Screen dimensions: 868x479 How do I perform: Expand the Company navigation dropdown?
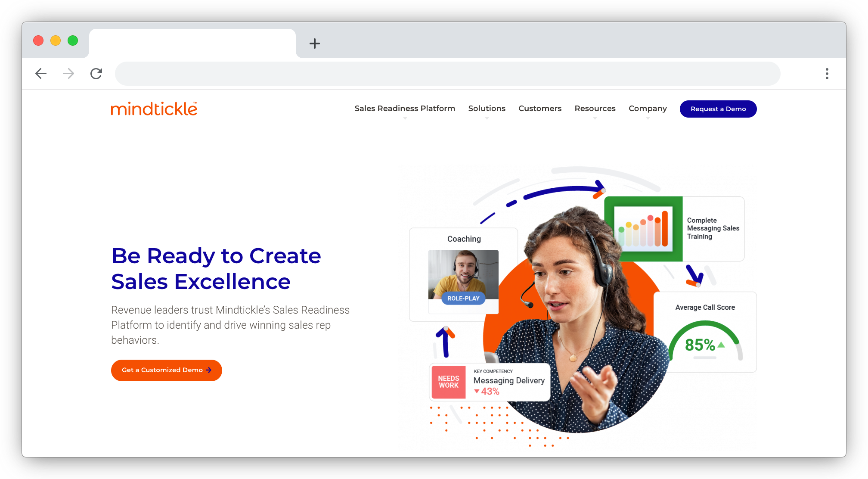point(648,109)
